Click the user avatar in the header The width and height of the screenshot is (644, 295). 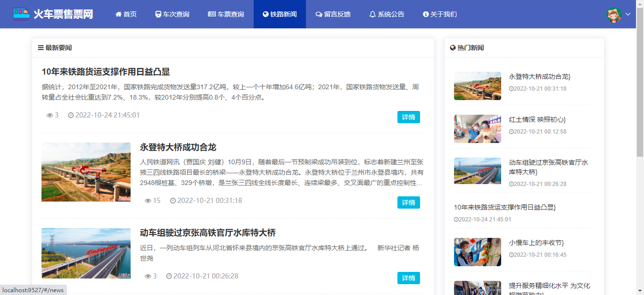(614, 14)
